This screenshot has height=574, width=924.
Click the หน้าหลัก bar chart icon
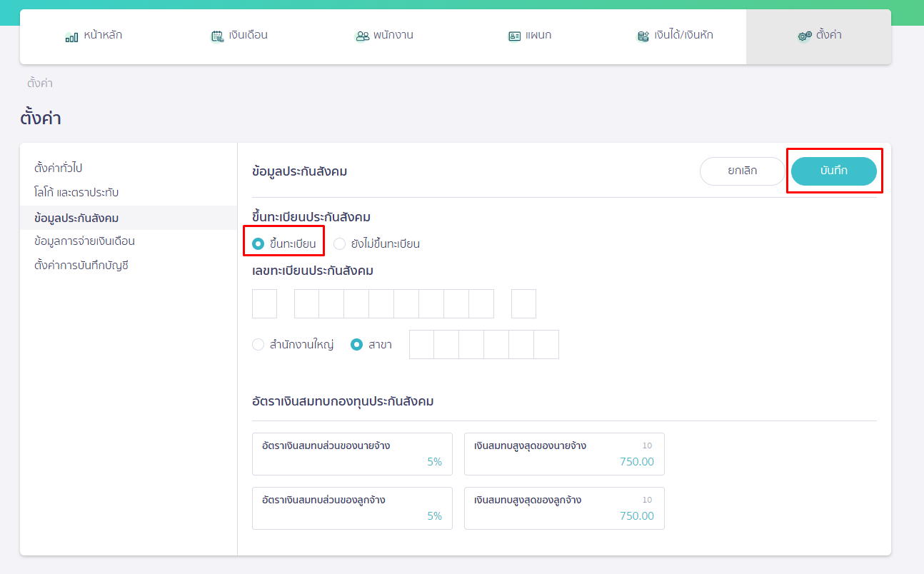tap(71, 36)
